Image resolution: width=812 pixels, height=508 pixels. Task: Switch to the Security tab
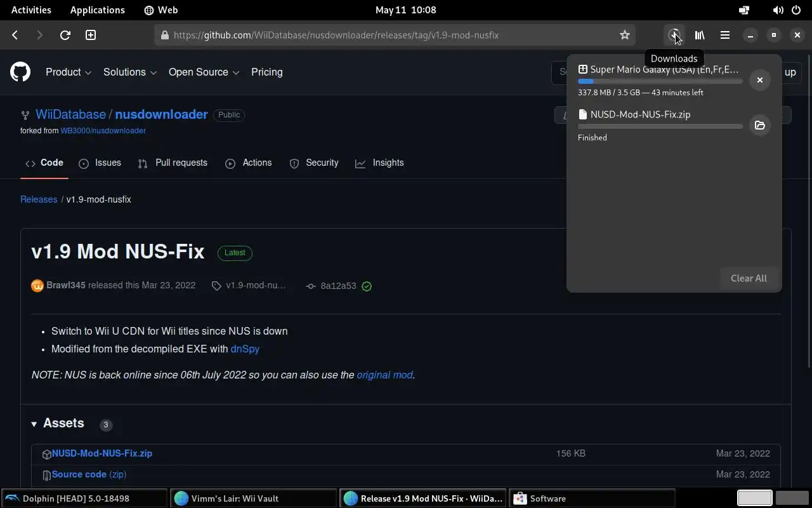tap(314, 163)
